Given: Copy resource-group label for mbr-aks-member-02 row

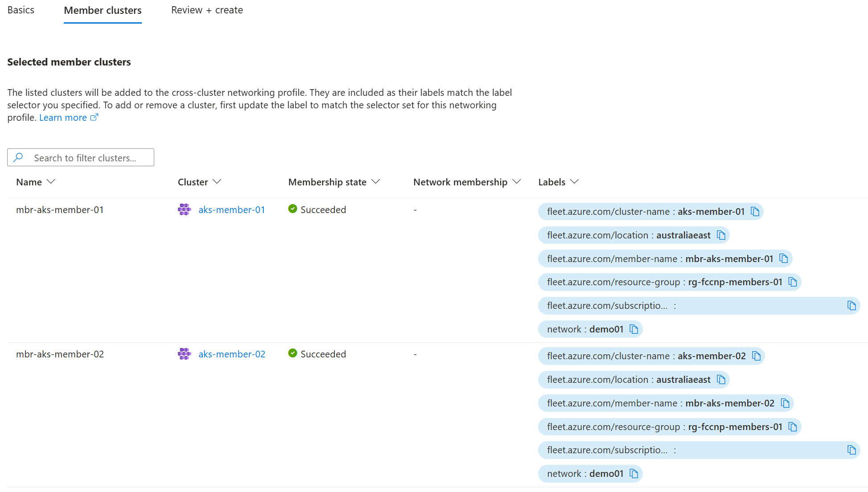Looking at the screenshot, I should [793, 426].
